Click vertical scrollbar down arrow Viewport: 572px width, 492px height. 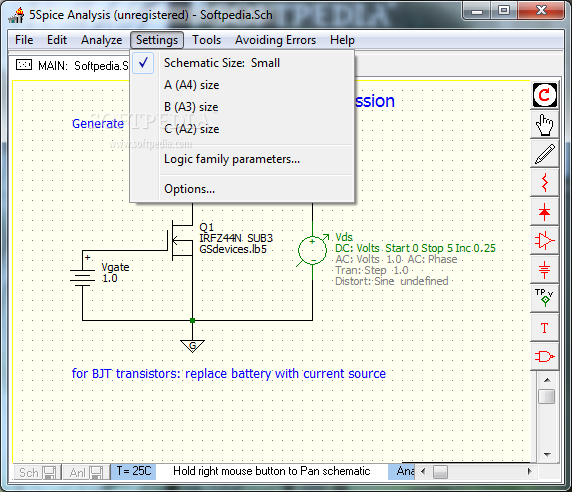(547, 454)
